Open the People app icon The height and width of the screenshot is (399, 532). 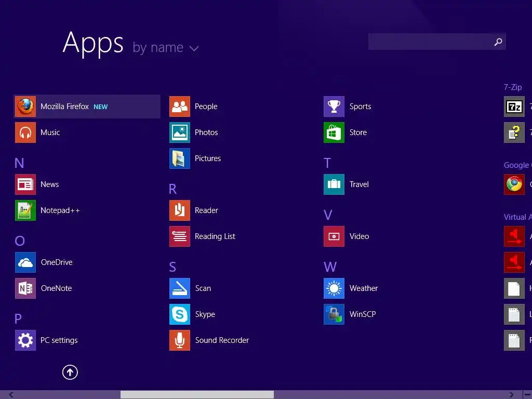180,107
